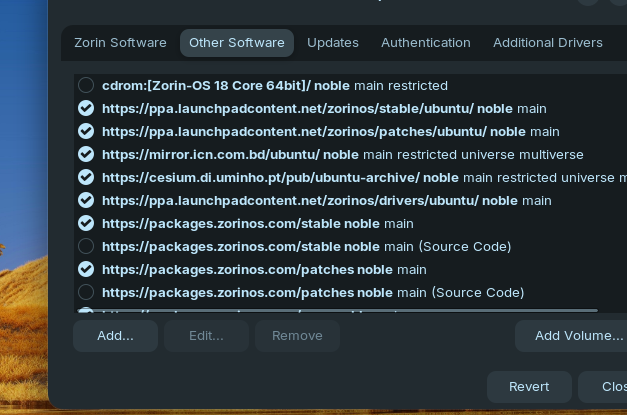Image resolution: width=627 pixels, height=415 pixels.
Task: Go to the Additional Drivers tab
Action: coord(548,43)
